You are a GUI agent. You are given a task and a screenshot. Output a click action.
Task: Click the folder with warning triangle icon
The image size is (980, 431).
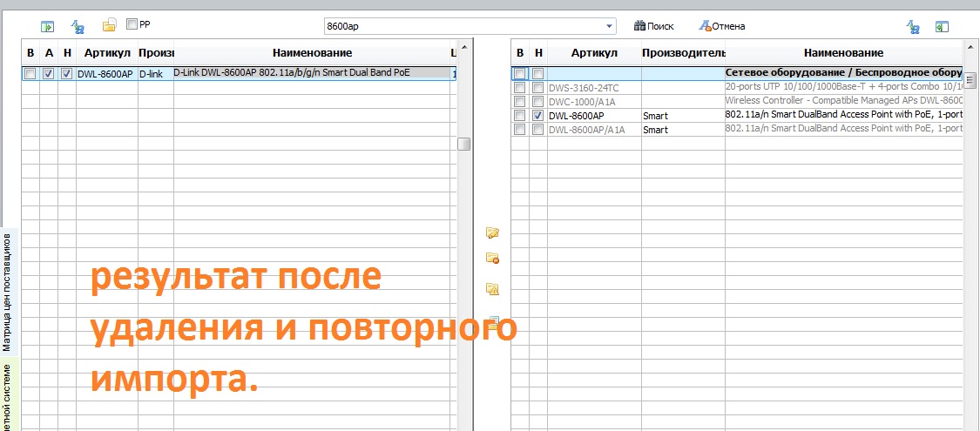(492, 288)
